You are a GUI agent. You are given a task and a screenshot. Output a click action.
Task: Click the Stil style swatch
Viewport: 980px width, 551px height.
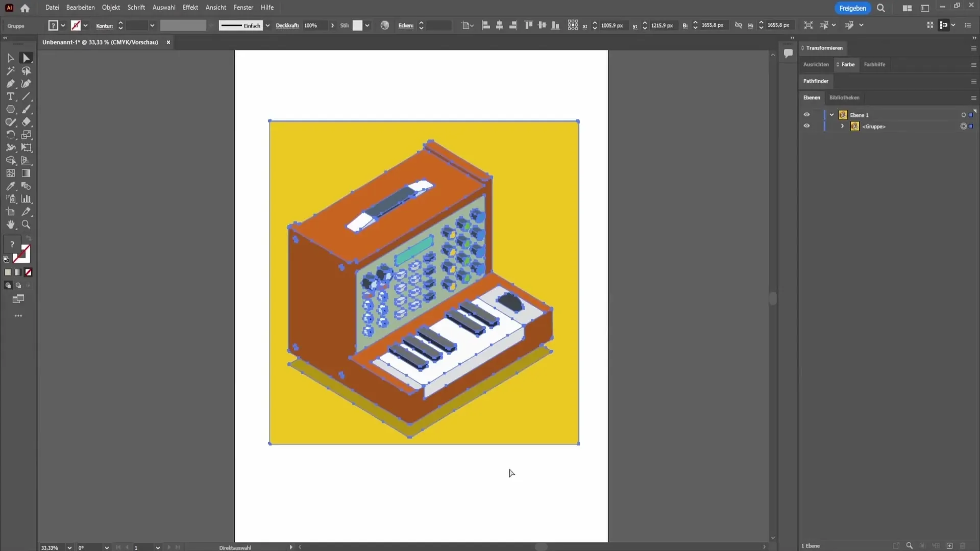coord(357,26)
